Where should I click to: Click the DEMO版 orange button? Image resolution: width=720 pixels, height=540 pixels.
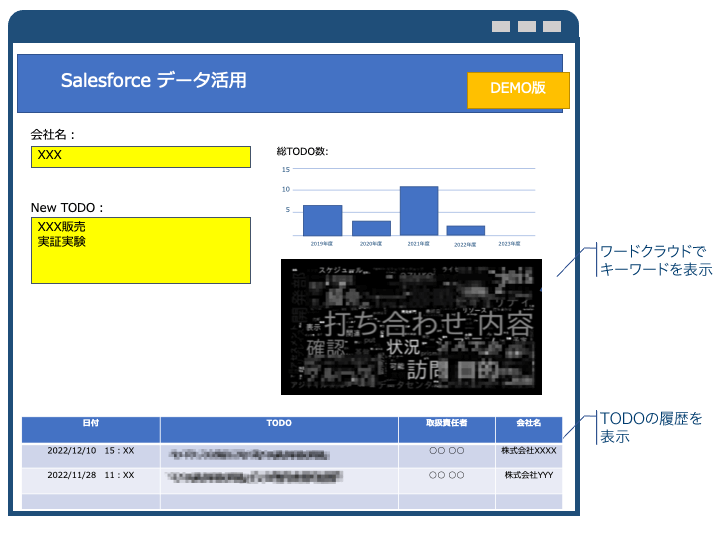(x=518, y=90)
